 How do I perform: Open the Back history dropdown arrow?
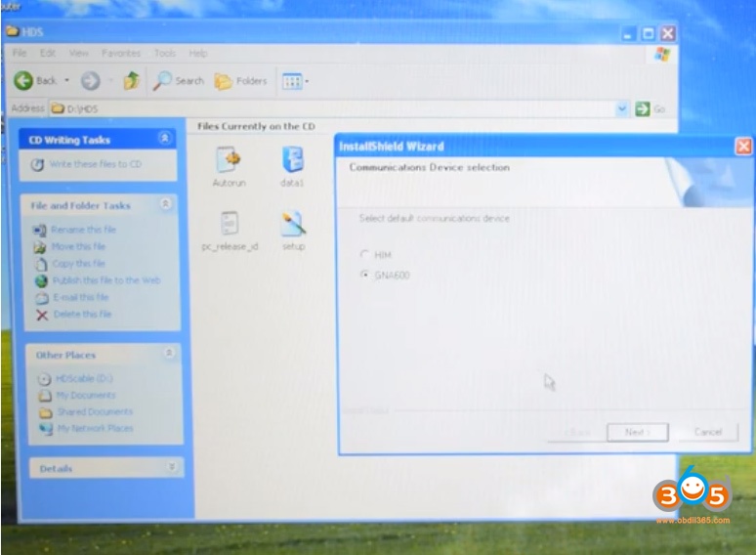click(67, 80)
